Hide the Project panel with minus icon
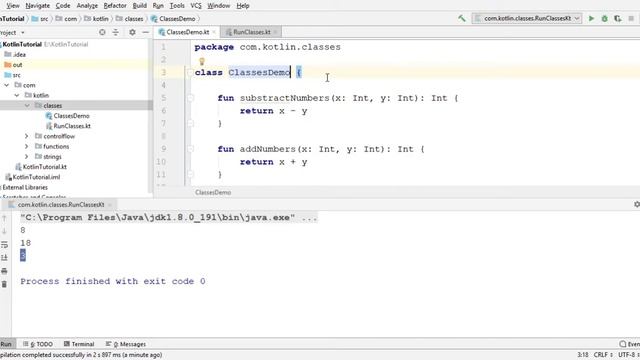This screenshot has height=360, width=640. [x=145, y=32]
